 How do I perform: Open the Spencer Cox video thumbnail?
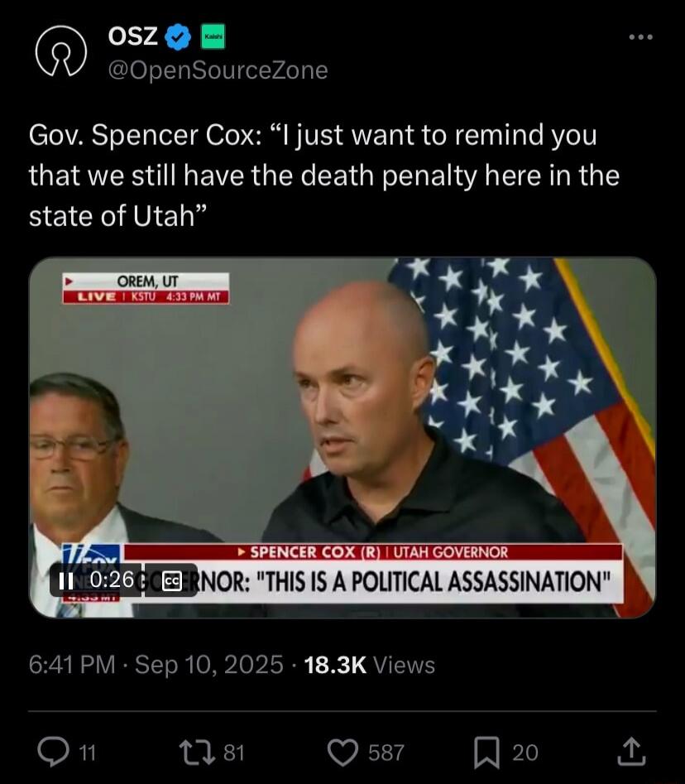pyautogui.click(x=342, y=437)
